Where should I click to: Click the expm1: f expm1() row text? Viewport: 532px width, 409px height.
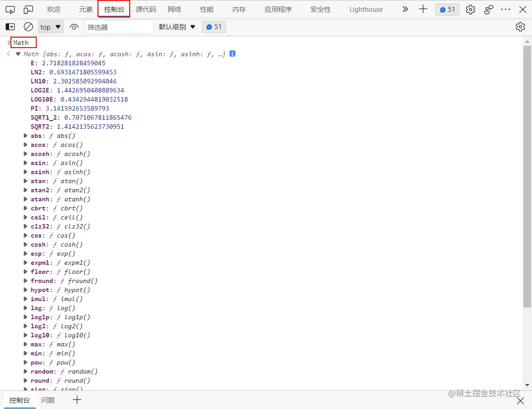[60, 263]
